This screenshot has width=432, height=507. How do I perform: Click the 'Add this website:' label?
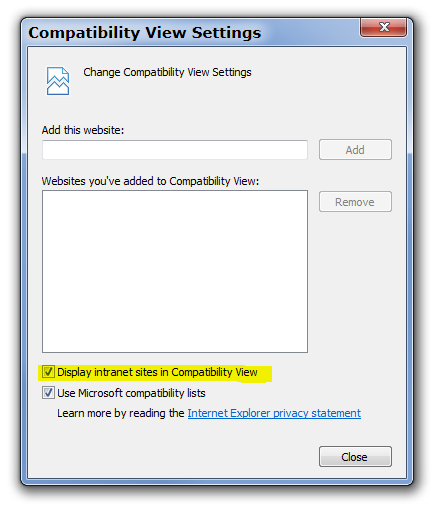(83, 130)
